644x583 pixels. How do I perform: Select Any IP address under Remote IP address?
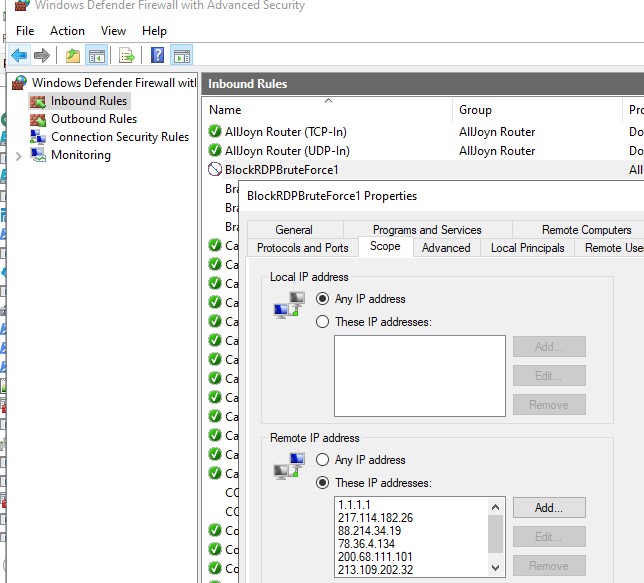[x=322, y=460]
